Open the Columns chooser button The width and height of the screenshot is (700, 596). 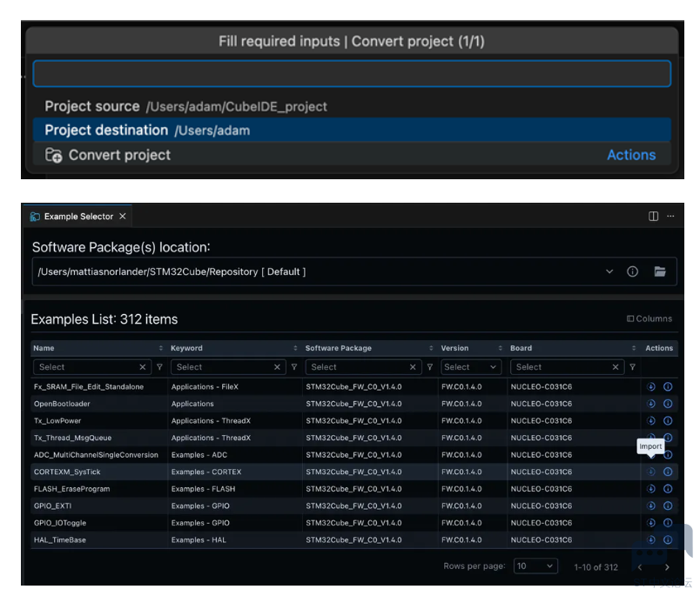[x=650, y=319]
